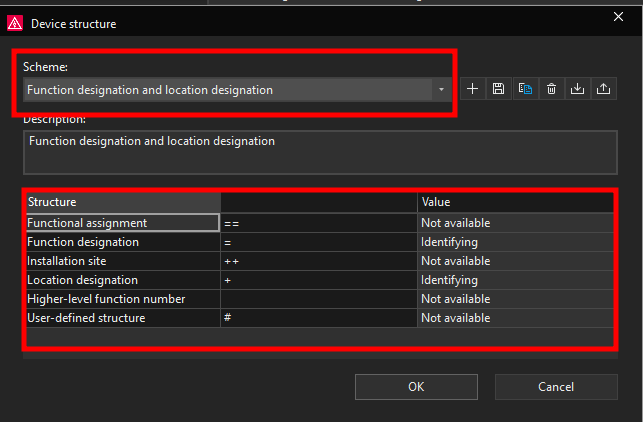Click the export scheme icon
Image resolution: width=643 pixels, height=422 pixels.
[603, 89]
